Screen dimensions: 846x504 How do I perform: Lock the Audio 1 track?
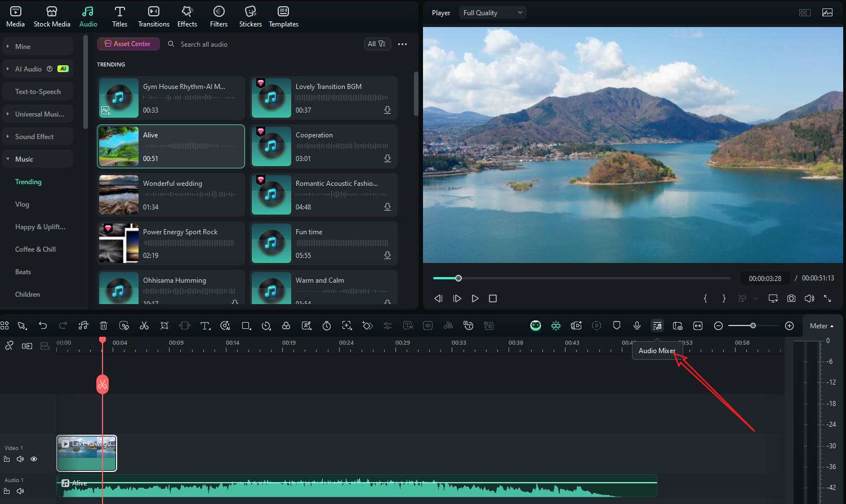pos(7,491)
